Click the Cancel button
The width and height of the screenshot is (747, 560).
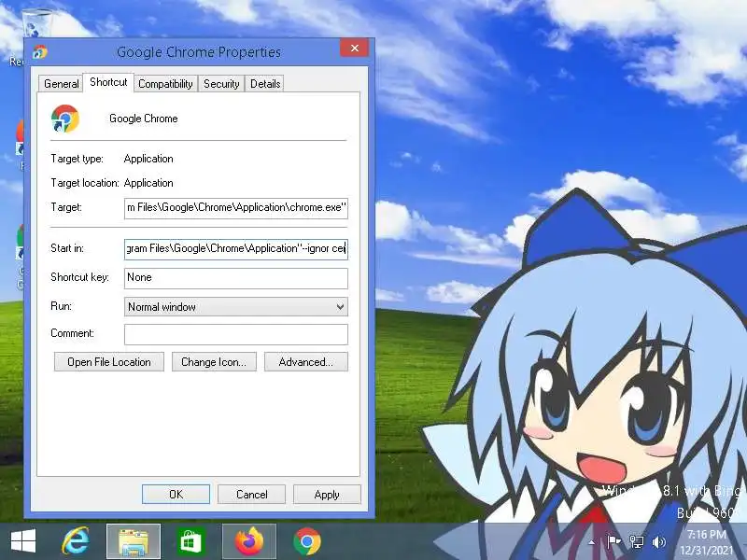click(x=251, y=495)
